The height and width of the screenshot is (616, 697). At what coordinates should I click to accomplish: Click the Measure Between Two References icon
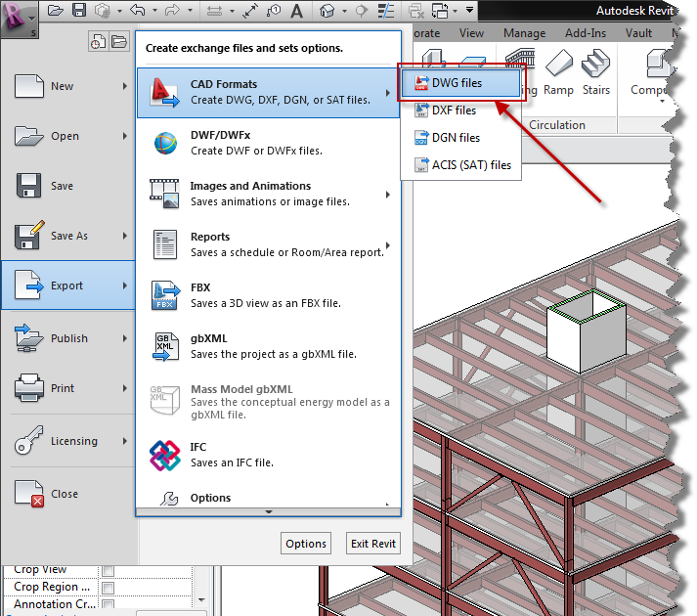point(214,10)
